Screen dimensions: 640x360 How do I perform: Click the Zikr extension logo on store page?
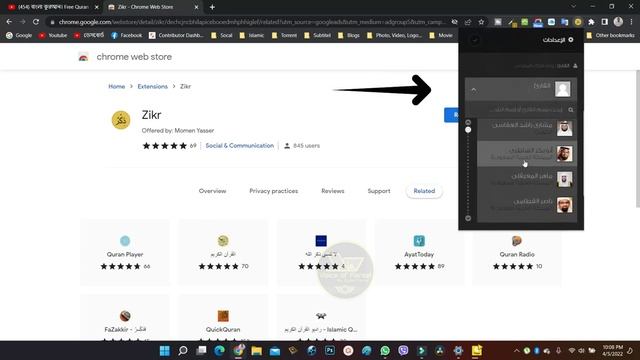[121, 120]
